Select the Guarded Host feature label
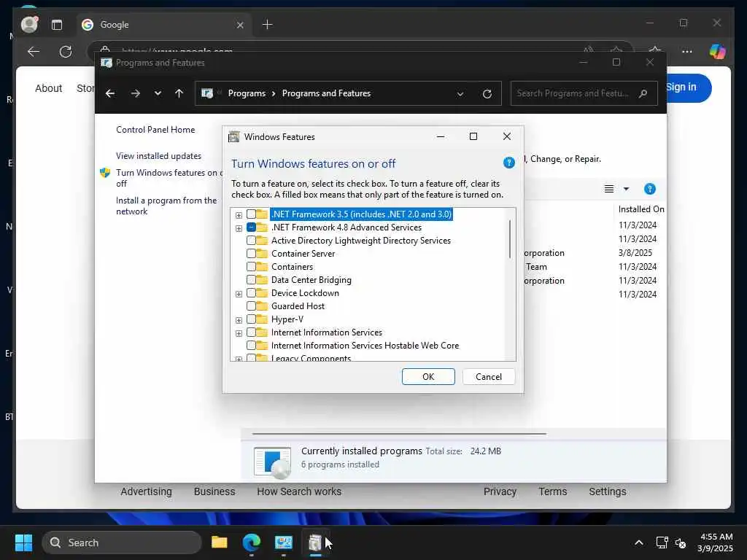Image resolution: width=747 pixels, height=560 pixels. pyautogui.click(x=298, y=306)
